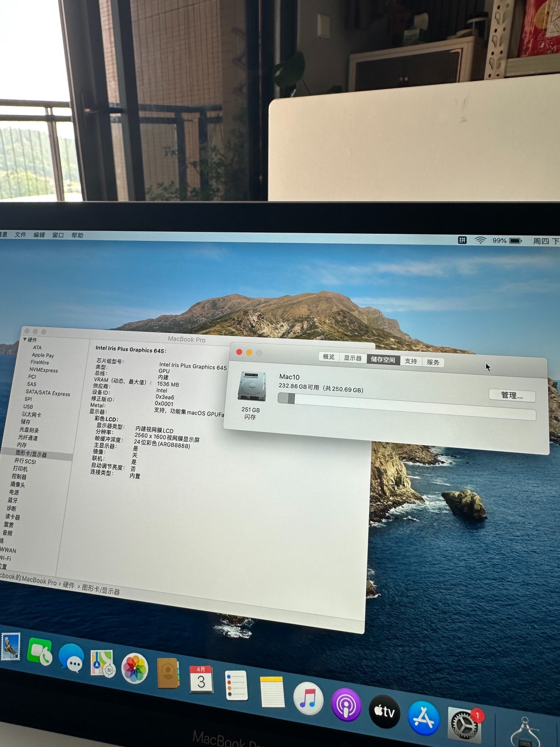This screenshot has width=560, height=747.
Task: Select SAS in sidebar
Action: pyautogui.click(x=31, y=384)
